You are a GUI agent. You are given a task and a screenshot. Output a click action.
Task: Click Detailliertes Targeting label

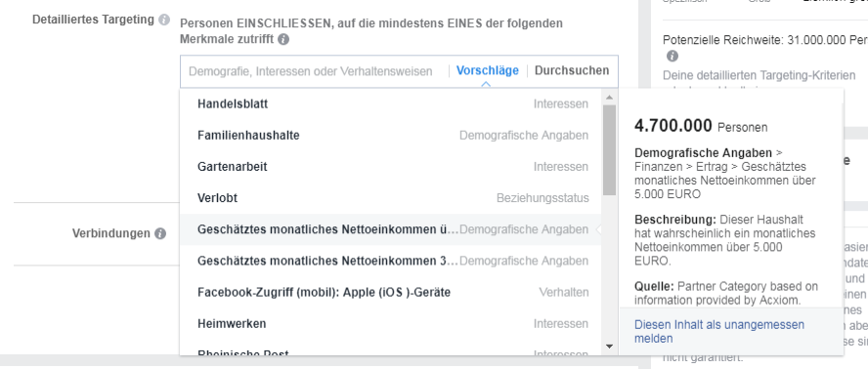[93, 20]
